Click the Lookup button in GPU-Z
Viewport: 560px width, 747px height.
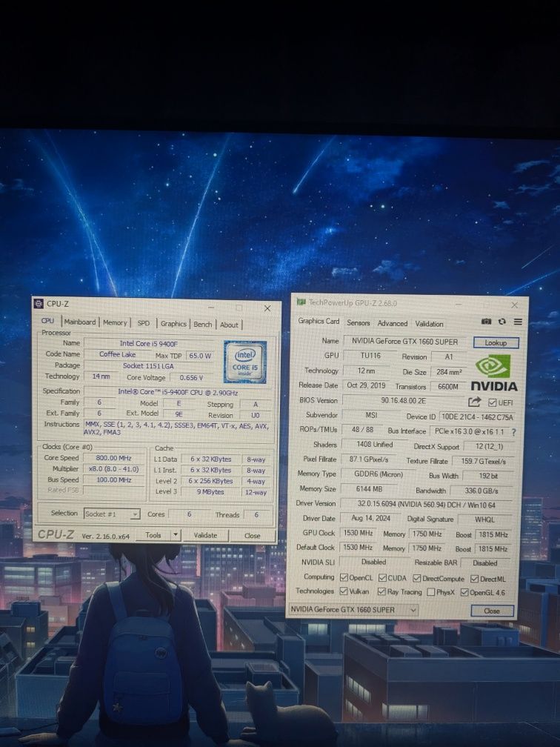click(x=496, y=342)
